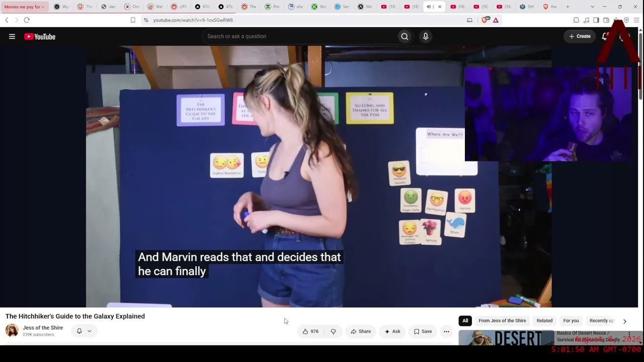
Task: Click the playing Hitchhiker's Guide video
Action: [x=318, y=176]
